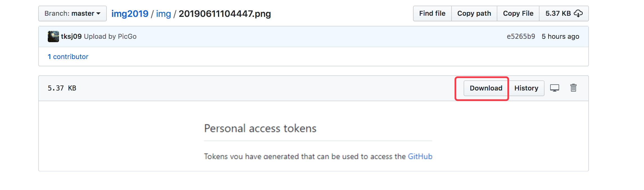Click the tksj09 avatar thumbnail
Screen dimensions: 644x190
point(54,36)
